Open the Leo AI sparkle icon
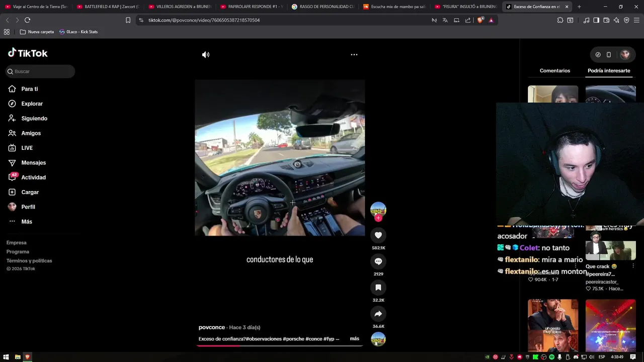 [x=616, y=20]
